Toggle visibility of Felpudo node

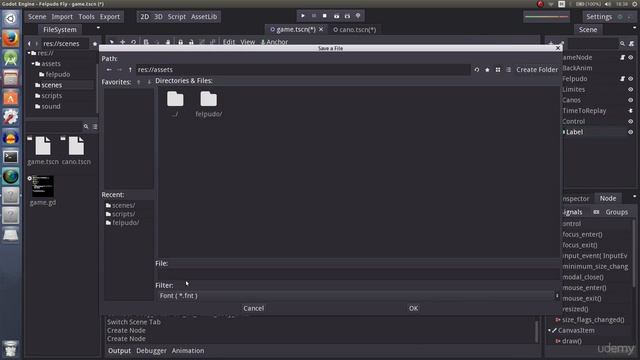[x=631, y=79]
